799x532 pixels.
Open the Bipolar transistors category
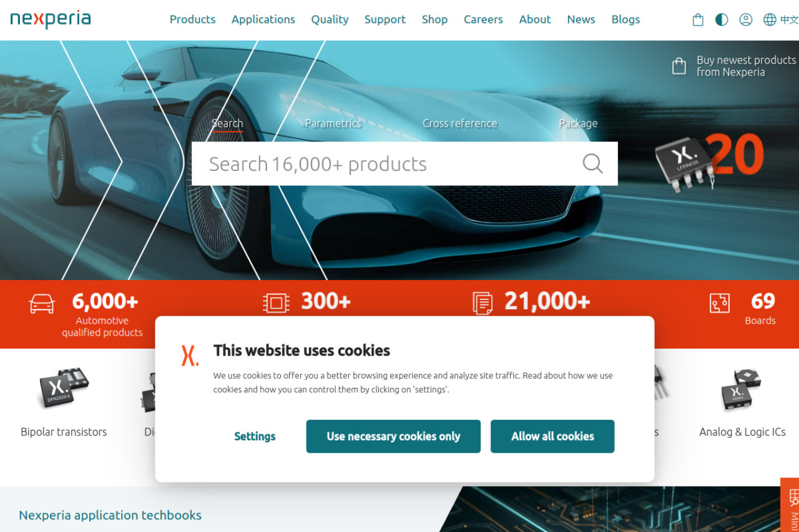pyautogui.click(x=64, y=432)
